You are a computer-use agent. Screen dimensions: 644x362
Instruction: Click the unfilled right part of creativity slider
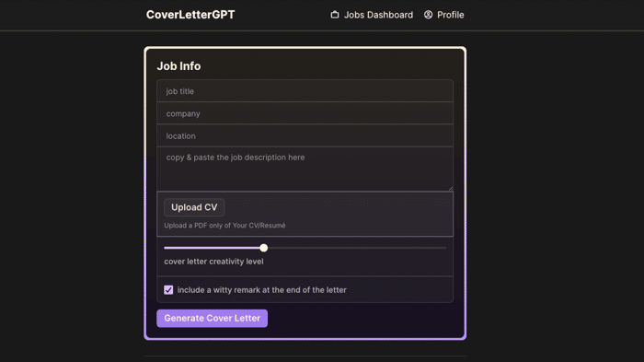pos(357,248)
